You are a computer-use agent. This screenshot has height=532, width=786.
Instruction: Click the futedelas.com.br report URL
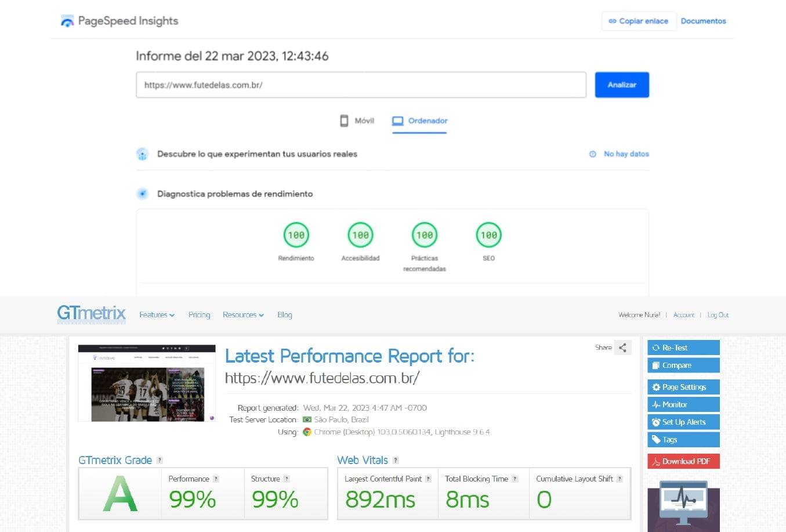pos(322,378)
